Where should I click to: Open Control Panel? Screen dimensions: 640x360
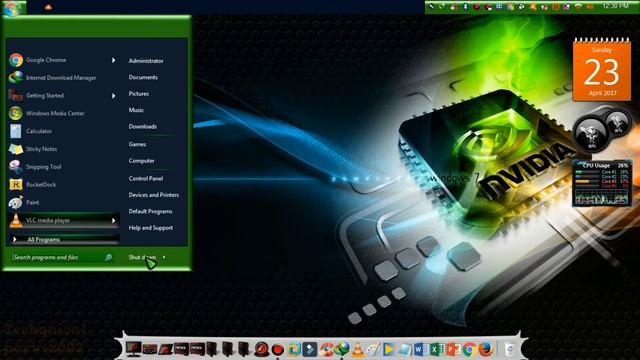click(x=146, y=178)
